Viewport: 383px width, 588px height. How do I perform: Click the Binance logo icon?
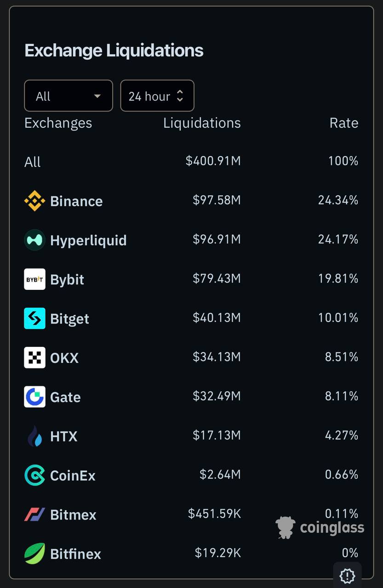[x=34, y=201]
